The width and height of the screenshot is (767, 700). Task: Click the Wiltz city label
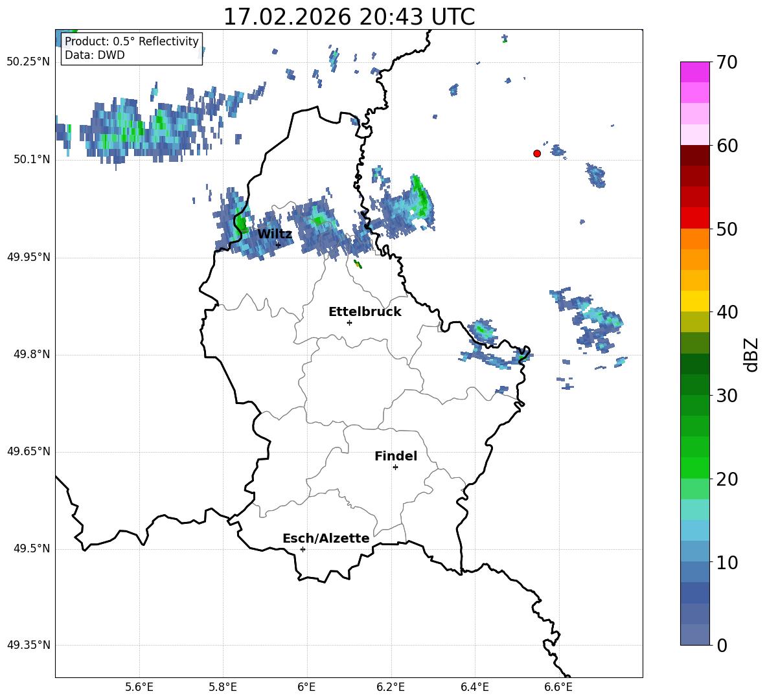tap(275, 234)
